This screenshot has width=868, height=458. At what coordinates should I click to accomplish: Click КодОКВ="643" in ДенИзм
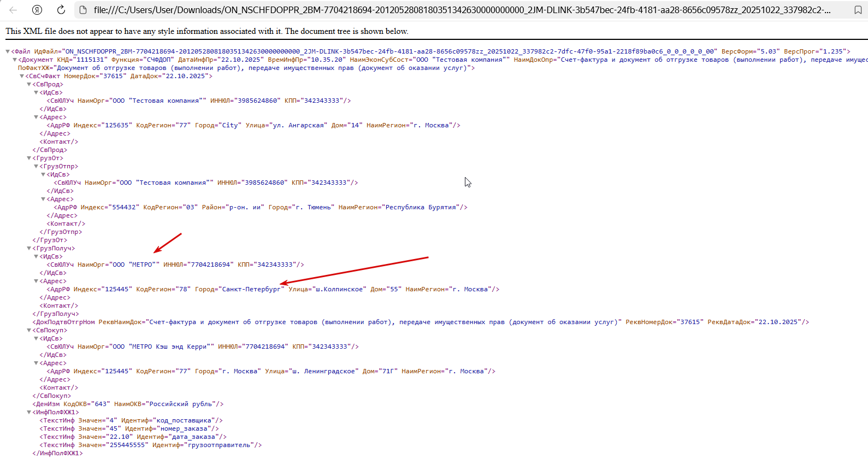[87, 404]
